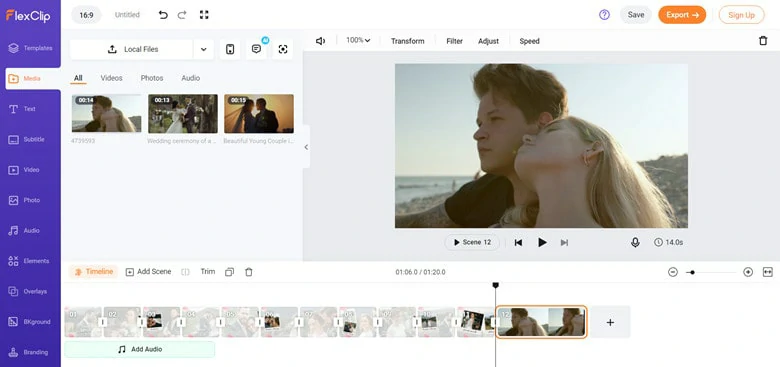Click the split scene icon in timeline toolbar

(186, 272)
